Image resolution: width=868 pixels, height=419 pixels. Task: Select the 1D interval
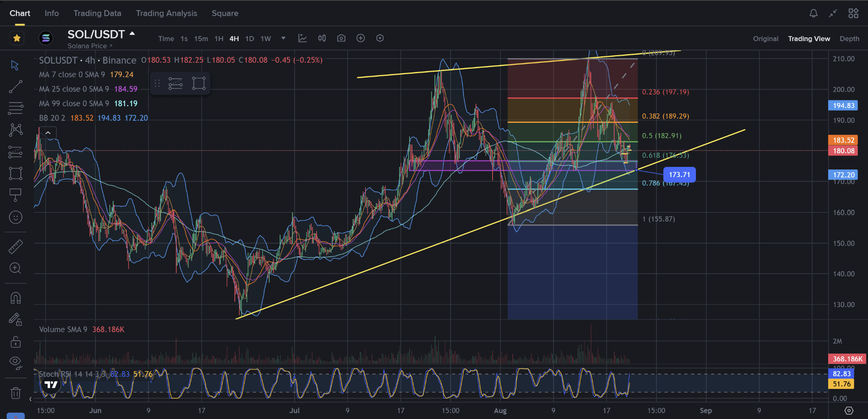click(250, 39)
